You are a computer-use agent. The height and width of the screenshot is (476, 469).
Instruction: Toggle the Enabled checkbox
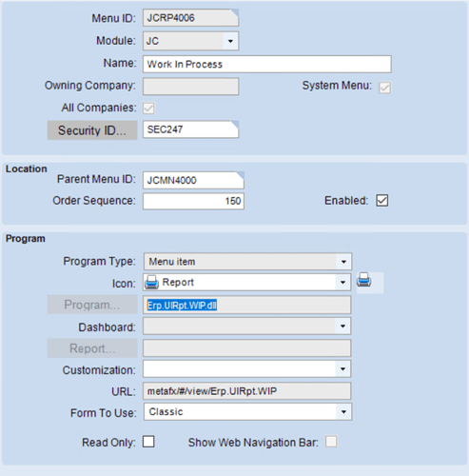(382, 201)
